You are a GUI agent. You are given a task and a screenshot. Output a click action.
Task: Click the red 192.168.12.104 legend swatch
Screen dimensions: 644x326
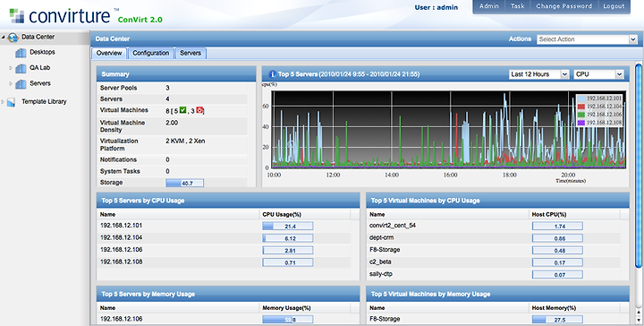tap(581, 107)
